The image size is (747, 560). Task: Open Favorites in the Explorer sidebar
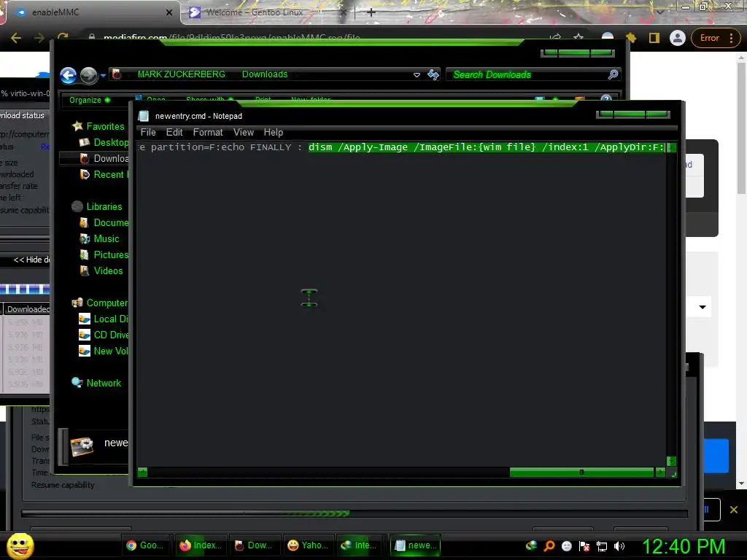tap(98, 126)
